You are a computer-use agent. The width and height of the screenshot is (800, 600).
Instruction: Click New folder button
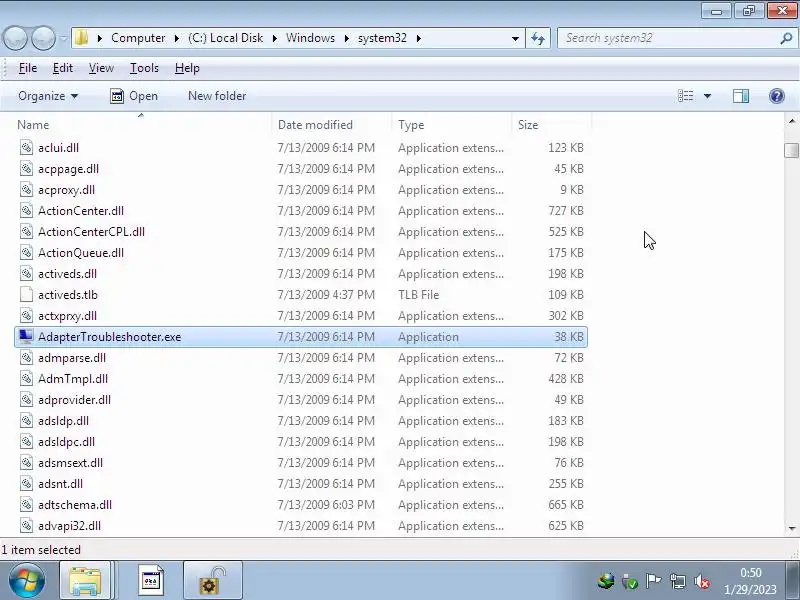tap(217, 96)
